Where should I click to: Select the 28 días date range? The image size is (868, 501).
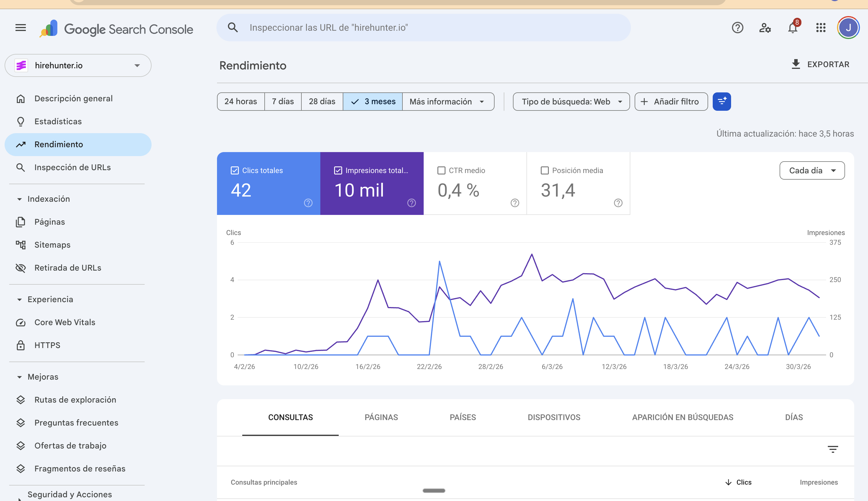point(322,101)
